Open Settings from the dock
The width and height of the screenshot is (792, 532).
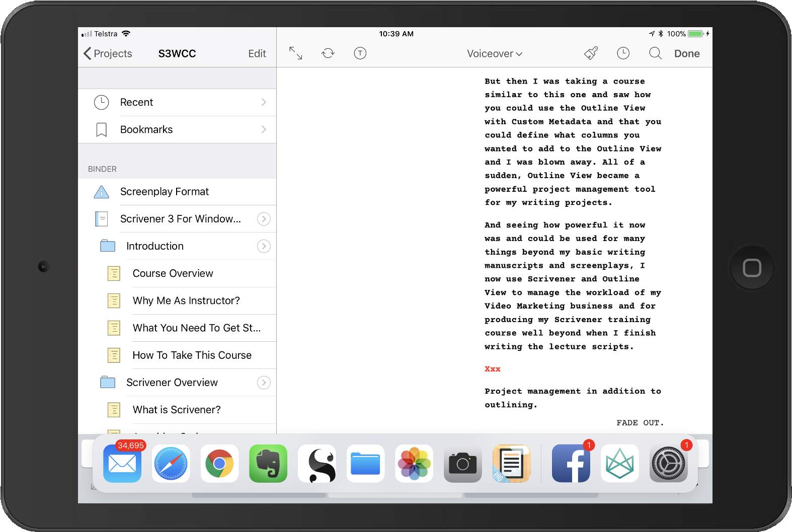tap(669, 463)
